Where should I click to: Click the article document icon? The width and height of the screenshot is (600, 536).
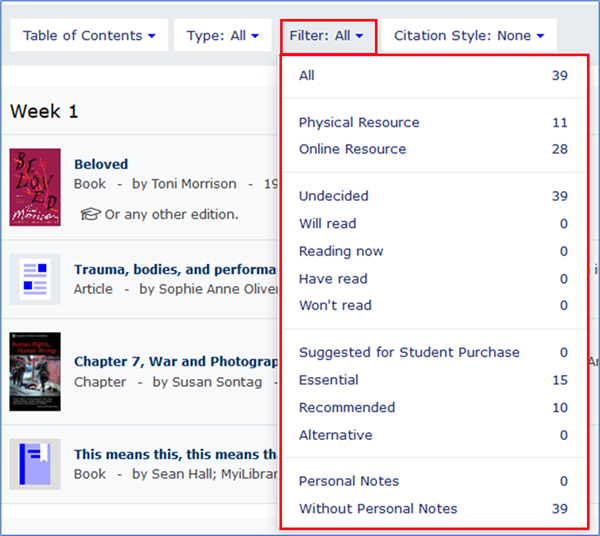point(35,278)
